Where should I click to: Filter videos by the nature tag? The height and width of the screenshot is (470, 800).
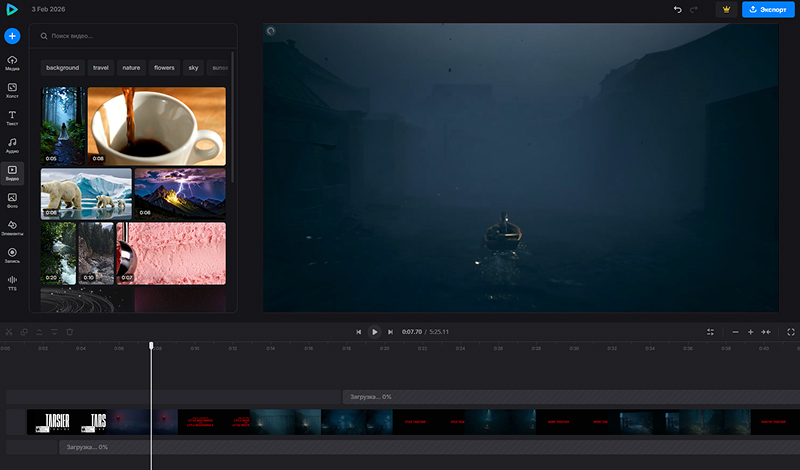coord(130,68)
